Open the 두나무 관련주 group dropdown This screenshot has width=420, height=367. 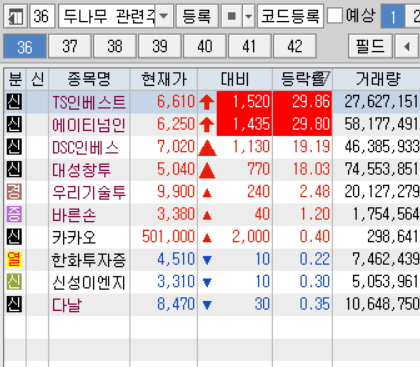pos(164,16)
